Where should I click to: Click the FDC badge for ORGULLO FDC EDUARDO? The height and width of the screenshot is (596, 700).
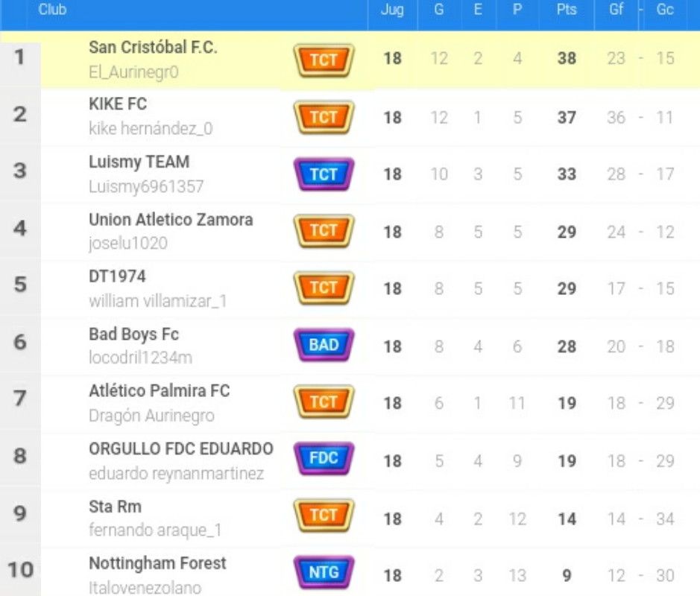(324, 458)
